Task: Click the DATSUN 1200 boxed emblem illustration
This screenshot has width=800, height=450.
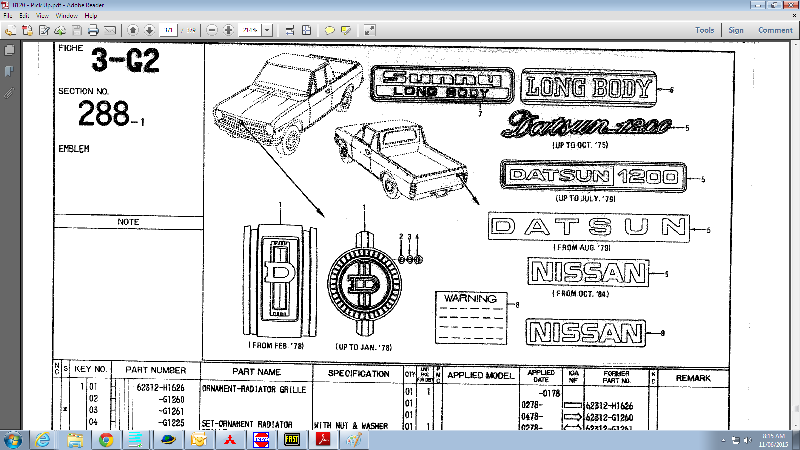Action: [593, 176]
